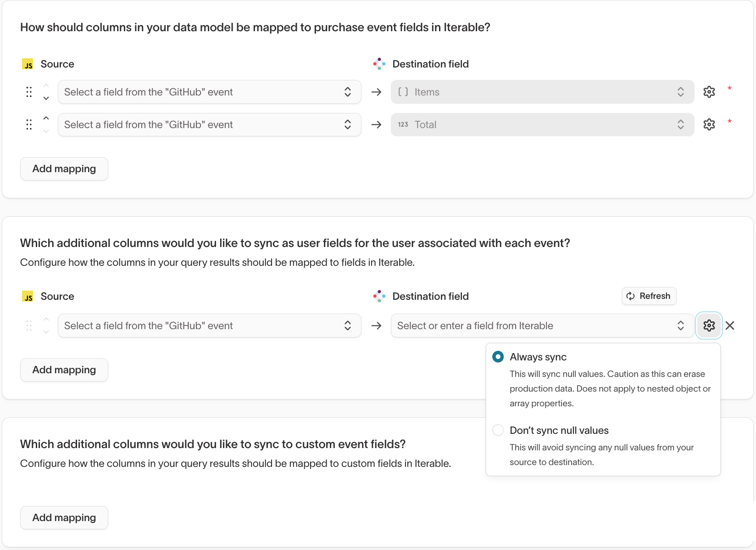Viewport: 756px width, 550px height.
Task: Click drag handle of Total mapping row
Action: point(29,124)
